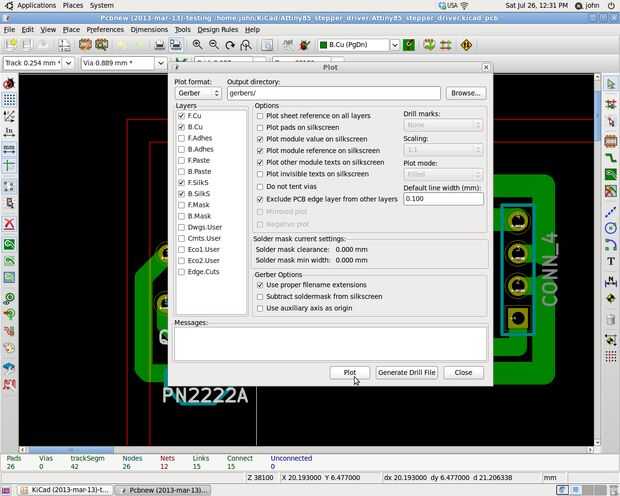The image size is (620, 496).
Task: Click the show filled zones icon
Action: pyautogui.click(x=9, y=244)
